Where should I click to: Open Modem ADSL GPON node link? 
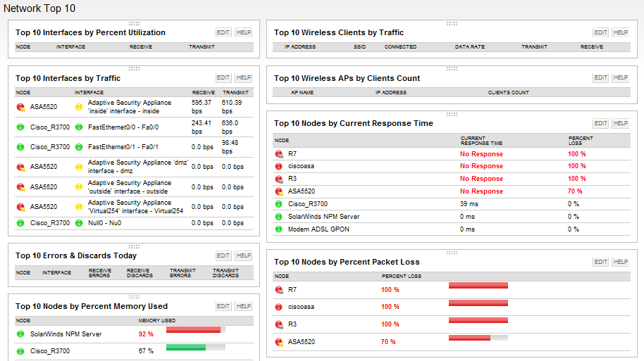click(318, 229)
